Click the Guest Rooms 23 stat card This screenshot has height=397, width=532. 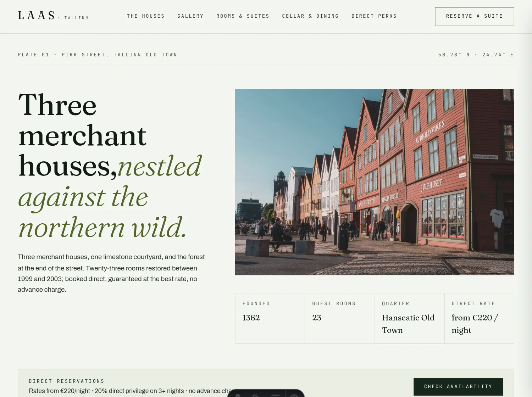(x=340, y=318)
